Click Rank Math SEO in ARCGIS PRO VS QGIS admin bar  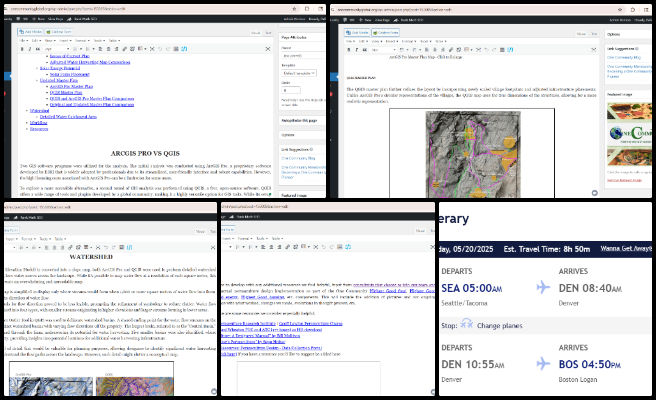click(85, 19)
